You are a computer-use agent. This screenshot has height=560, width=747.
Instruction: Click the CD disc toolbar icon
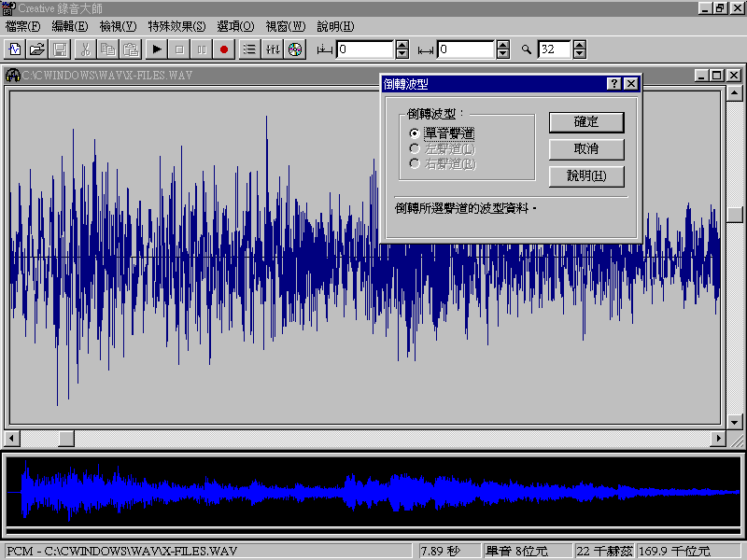click(295, 49)
